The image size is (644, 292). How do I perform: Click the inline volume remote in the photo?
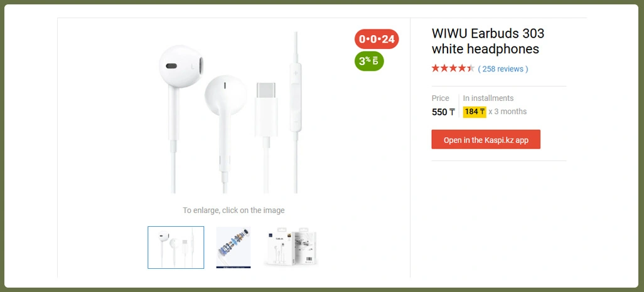(x=295, y=97)
